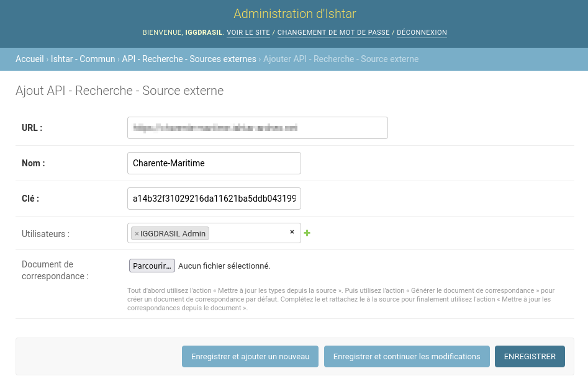The height and width of the screenshot is (376, 588).
Task: Click the DÉCONNEXION link
Action: tap(422, 33)
